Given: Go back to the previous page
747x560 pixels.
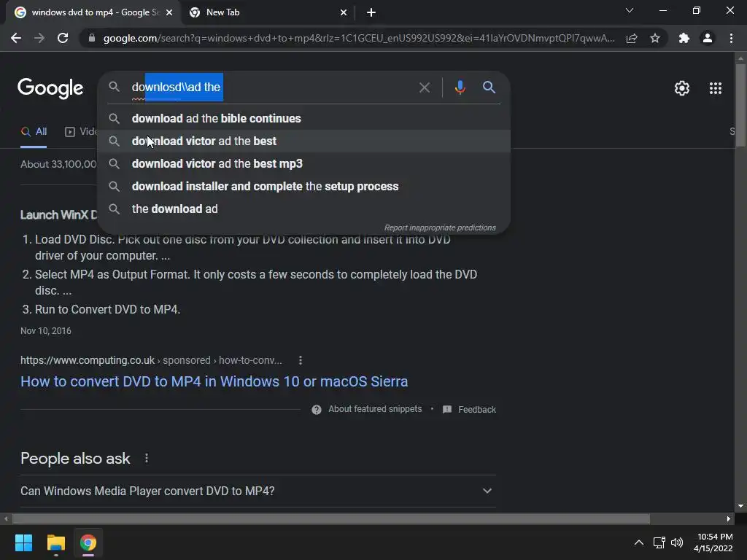Looking at the screenshot, I should [16, 38].
